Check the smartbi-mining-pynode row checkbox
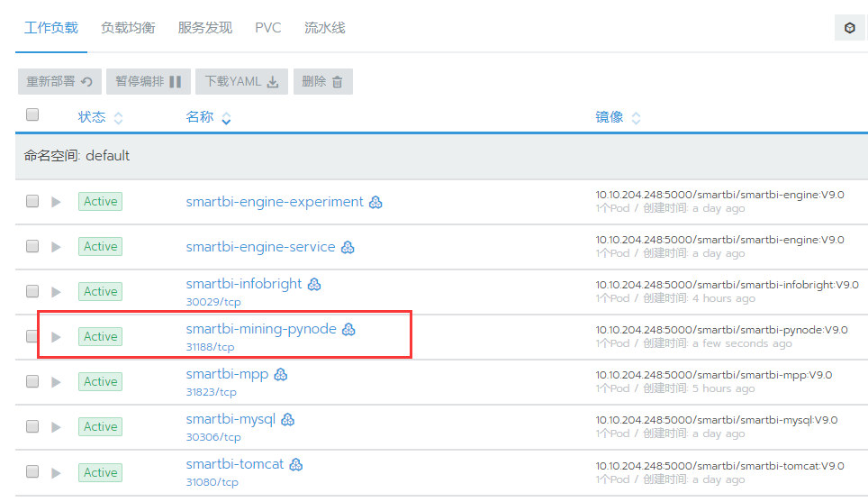This screenshot has height=502, width=868. (32, 336)
